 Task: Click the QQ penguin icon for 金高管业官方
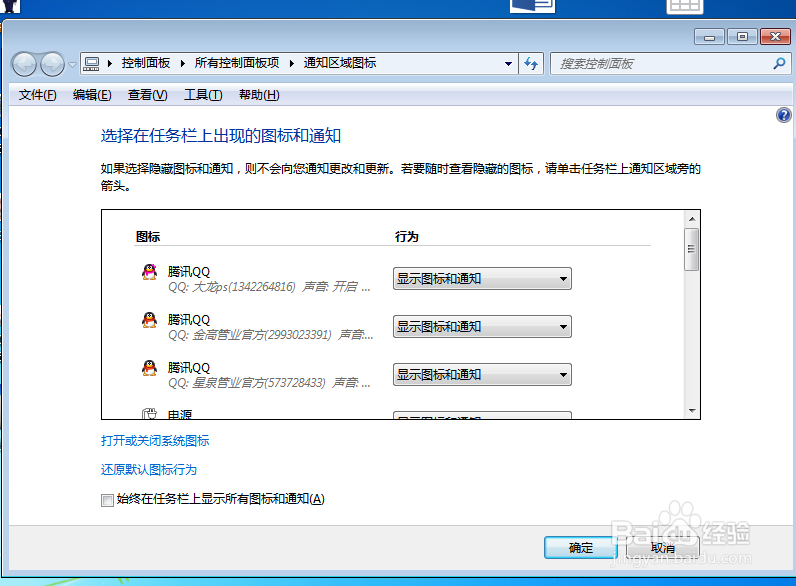click(149, 320)
